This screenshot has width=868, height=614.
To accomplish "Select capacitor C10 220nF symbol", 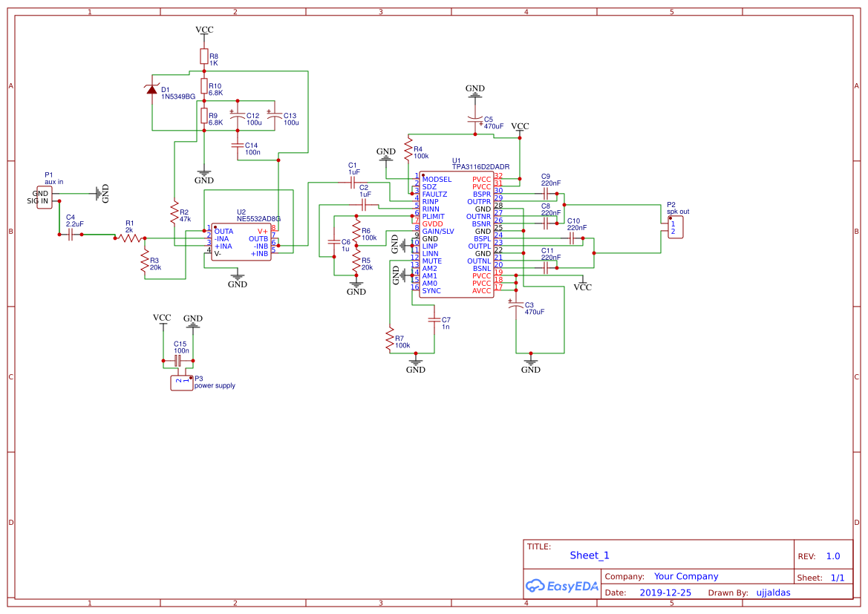I will point(571,238).
